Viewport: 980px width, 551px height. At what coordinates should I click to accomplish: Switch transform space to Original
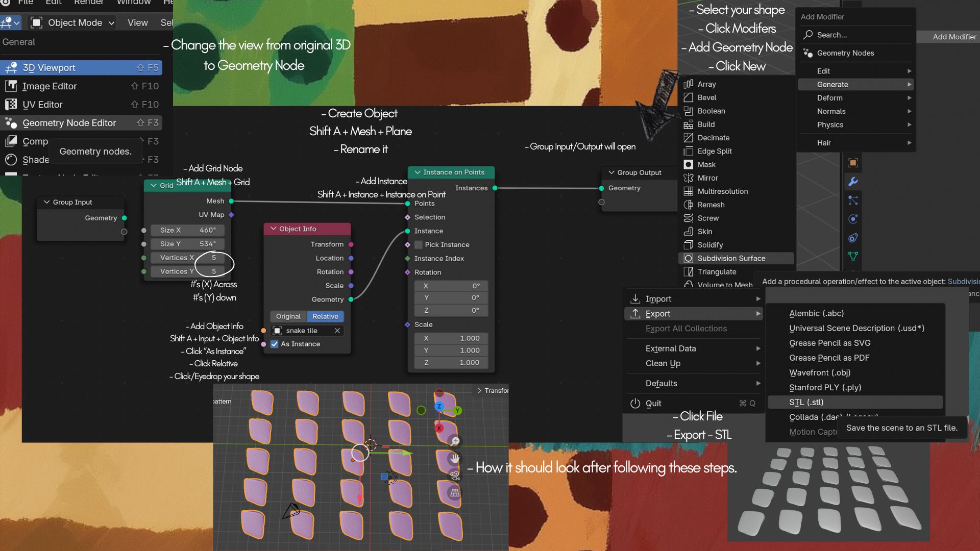(x=288, y=316)
